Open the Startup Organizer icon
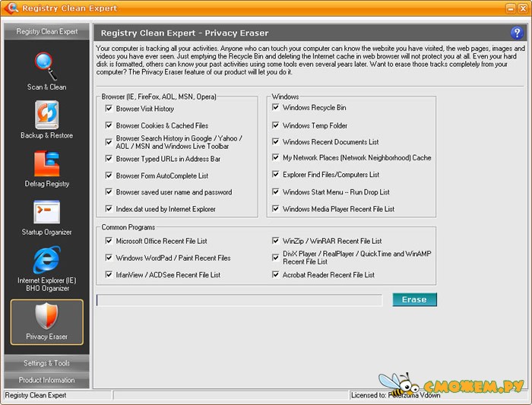This screenshot has width=532, height=405. click(47, 212)
